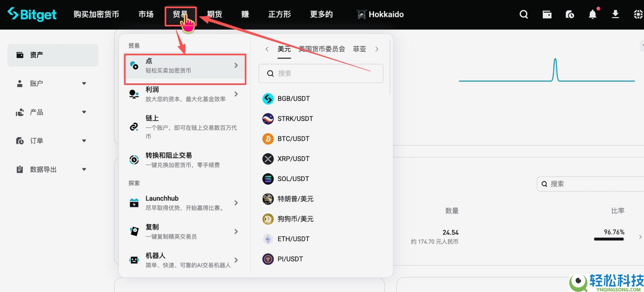Open notifications bell
The image size is (644, 292).
click(x=593, y=15)
